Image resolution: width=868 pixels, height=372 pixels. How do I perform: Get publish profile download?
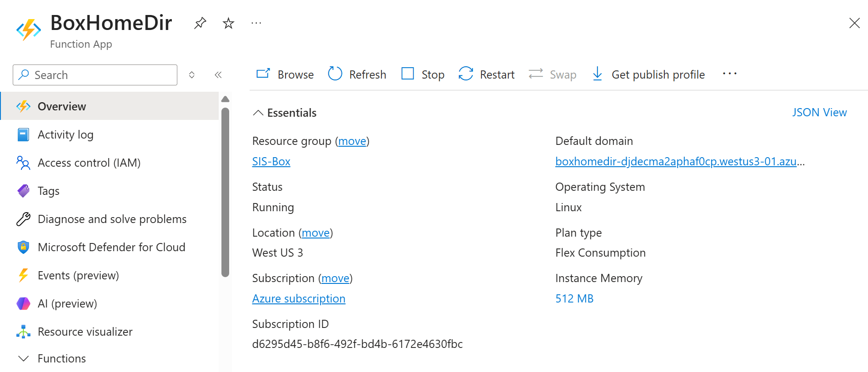pyautogui.click(x=649, y=74)
